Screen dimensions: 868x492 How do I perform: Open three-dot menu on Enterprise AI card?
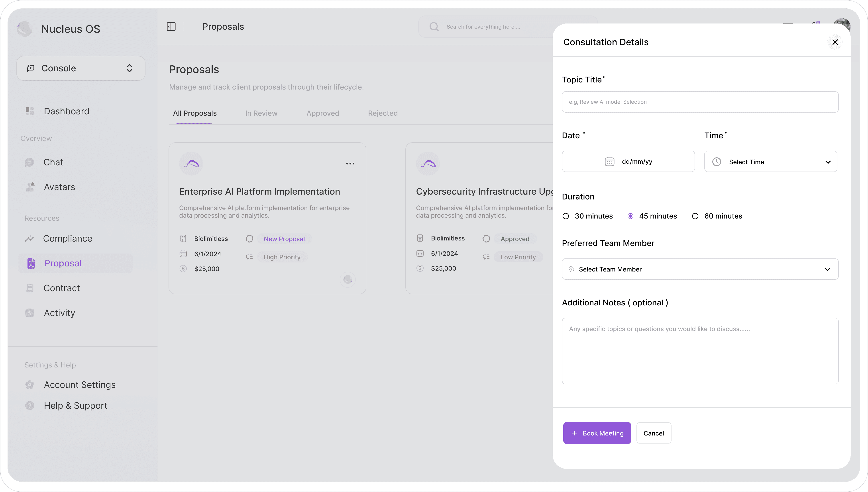(350, 164)
